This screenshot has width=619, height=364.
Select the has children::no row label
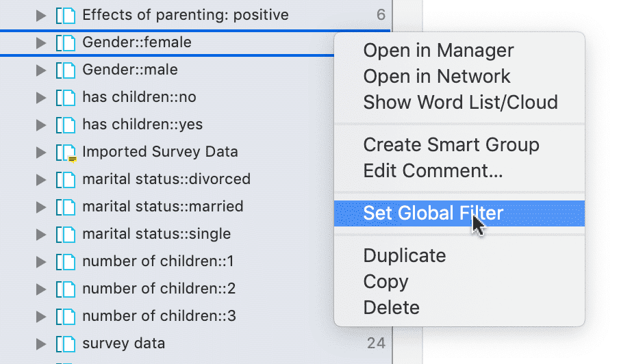[x=139, y=97]
